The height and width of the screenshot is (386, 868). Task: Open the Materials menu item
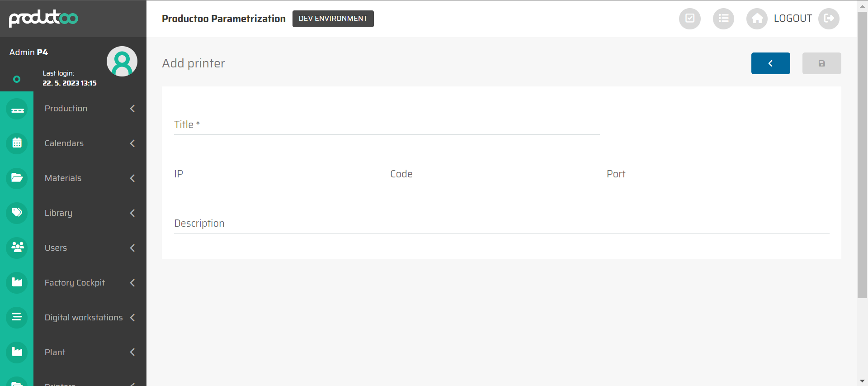coord(63,178)
